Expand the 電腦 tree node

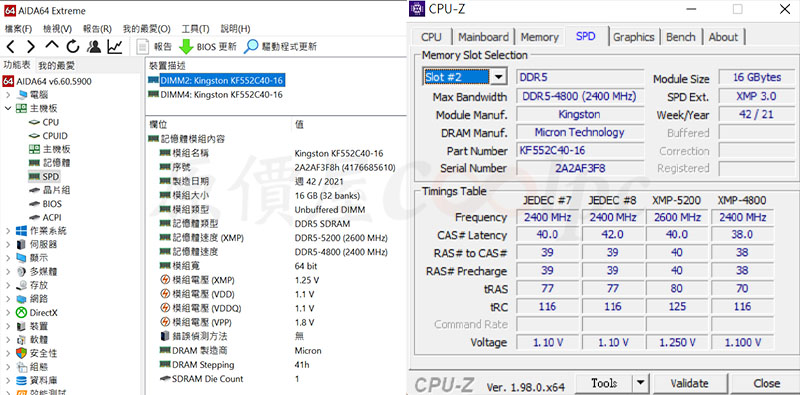pos(8,95)
